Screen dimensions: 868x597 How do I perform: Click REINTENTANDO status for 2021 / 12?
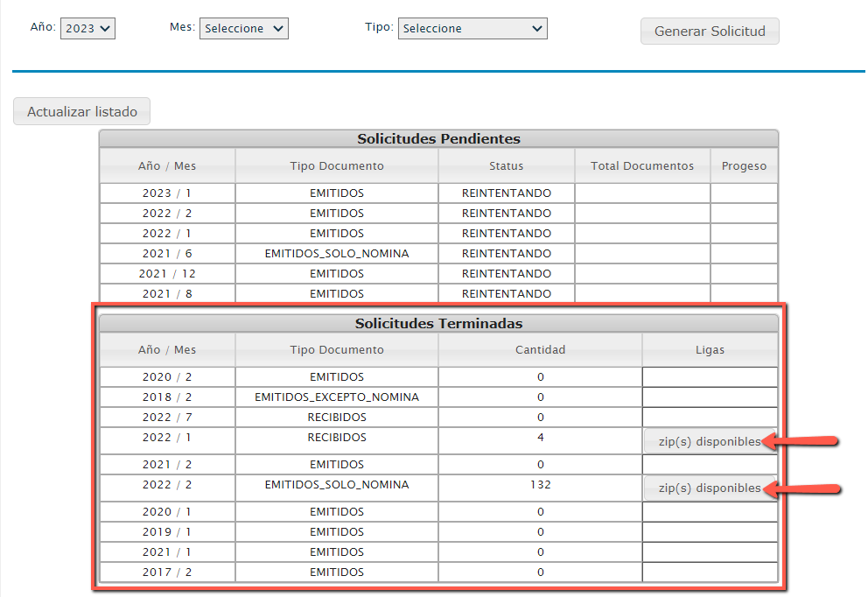coord(506,274)
